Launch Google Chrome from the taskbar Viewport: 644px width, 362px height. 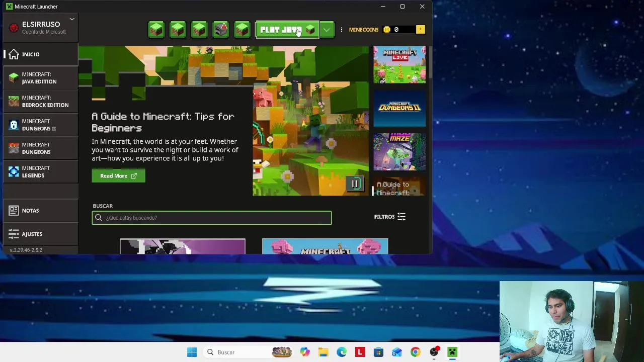pyautogui.click(x=415, y=352)
